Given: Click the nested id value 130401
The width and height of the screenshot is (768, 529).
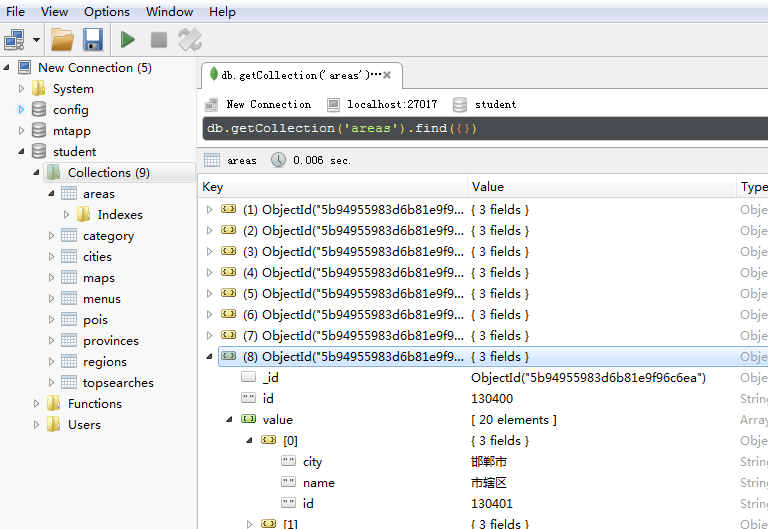Looking at the screenshot, I should (x=492, y=504).
